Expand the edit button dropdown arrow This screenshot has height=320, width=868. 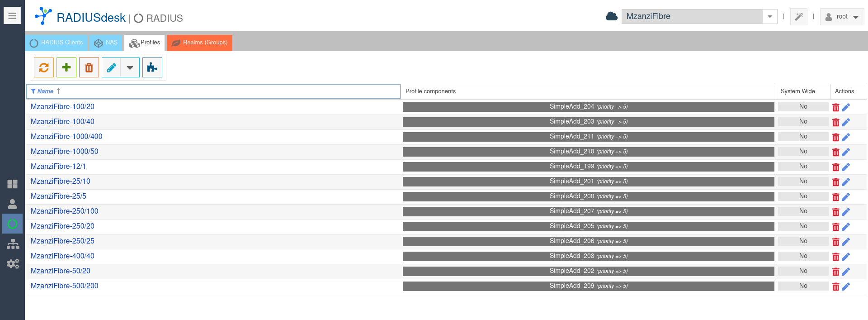[130, 67]
